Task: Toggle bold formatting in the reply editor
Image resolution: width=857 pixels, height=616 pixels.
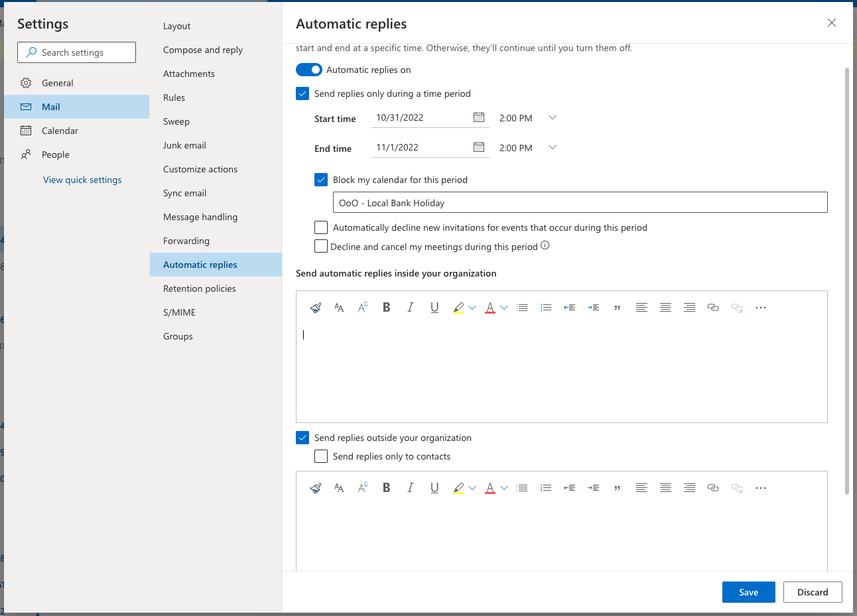Action: [386, 307]
